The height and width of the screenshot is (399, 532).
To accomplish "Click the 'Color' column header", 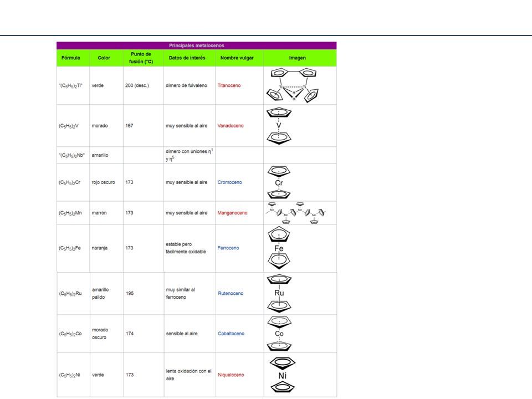I will point(104,58).
